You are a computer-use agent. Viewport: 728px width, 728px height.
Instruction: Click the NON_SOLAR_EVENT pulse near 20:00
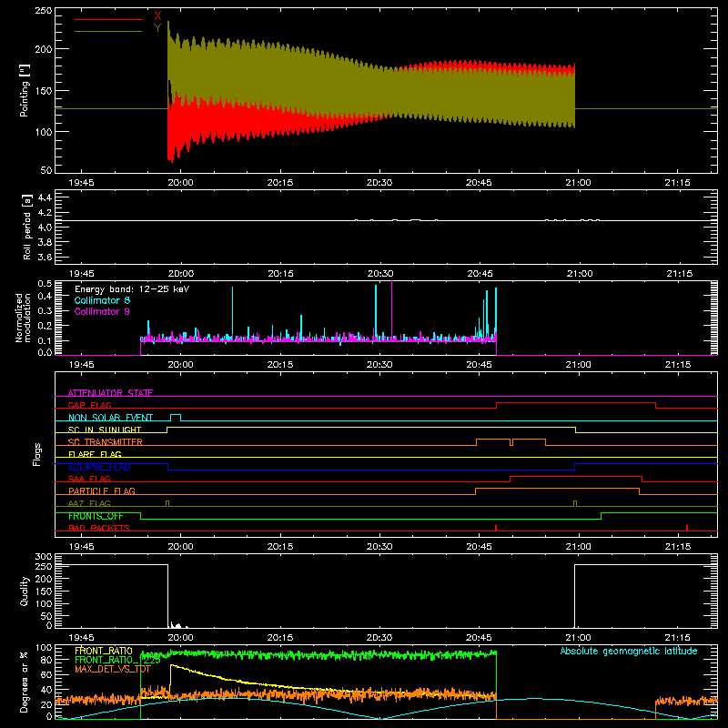click(176, 418)
